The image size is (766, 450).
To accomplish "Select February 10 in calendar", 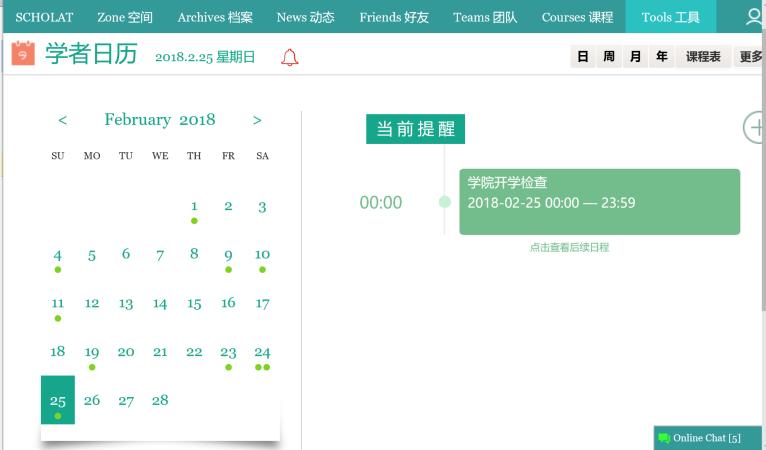I will (262, 255).
